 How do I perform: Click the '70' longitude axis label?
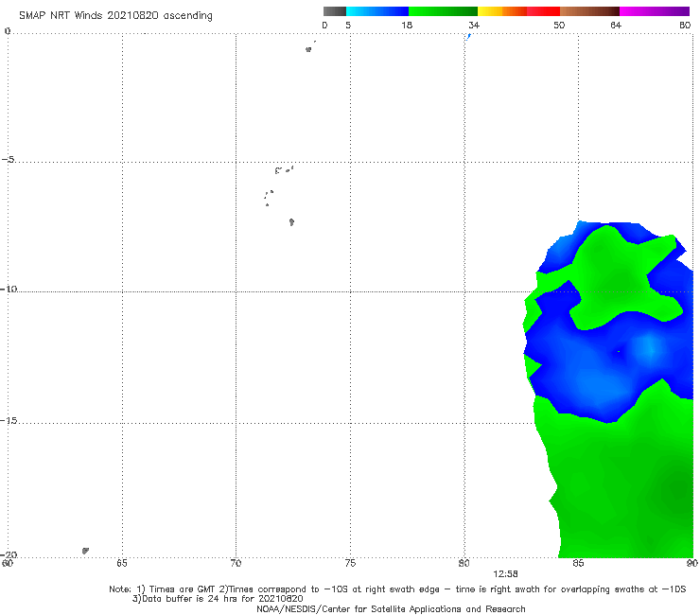tap(236, 563)
